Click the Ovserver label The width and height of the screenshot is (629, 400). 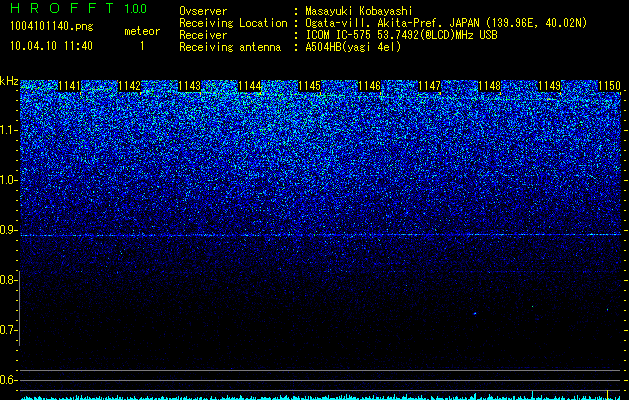coord(203,11)
